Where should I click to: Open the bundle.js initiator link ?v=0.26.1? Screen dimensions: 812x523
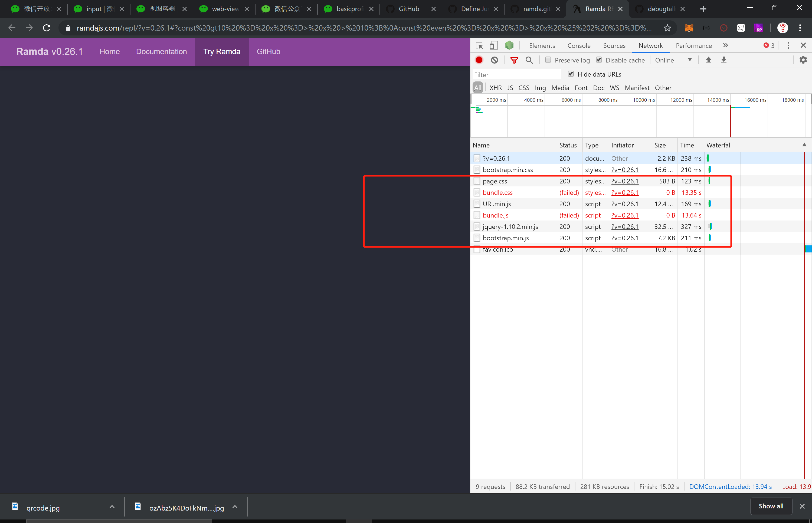(625, 215)
